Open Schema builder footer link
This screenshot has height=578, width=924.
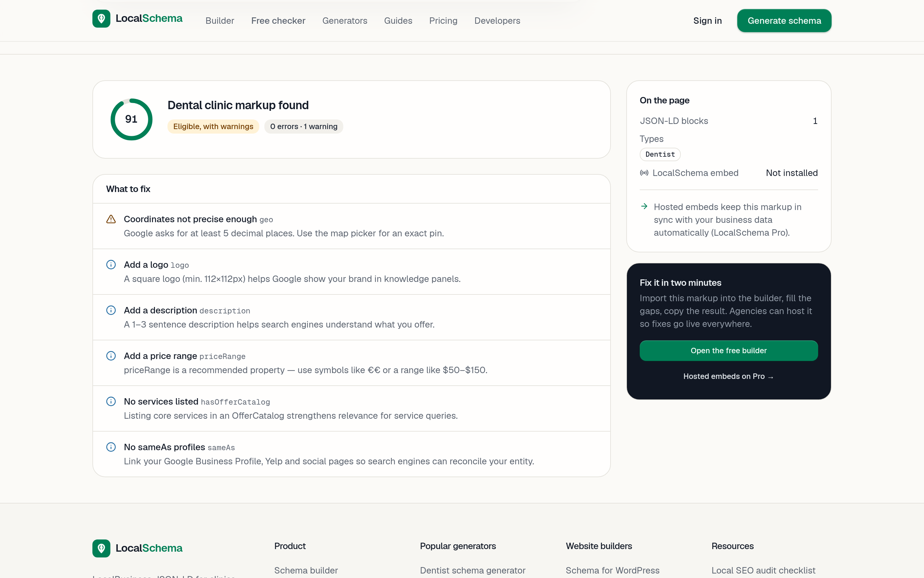coord(306,570)
